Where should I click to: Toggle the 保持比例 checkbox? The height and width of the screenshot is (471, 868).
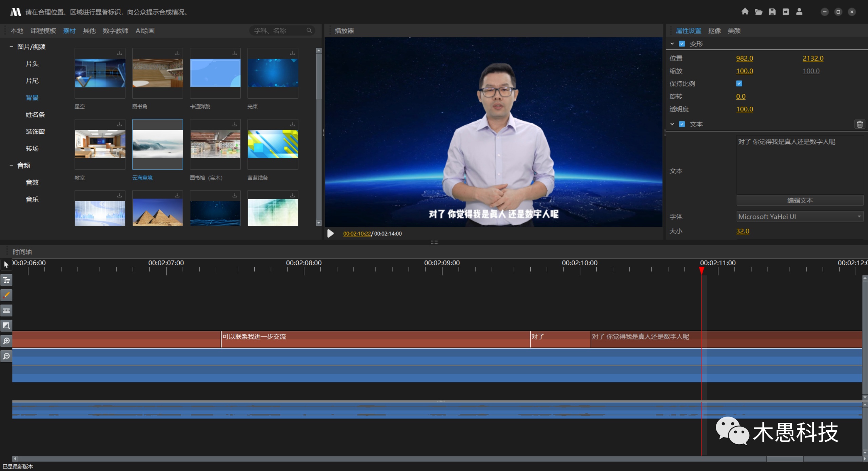coord(739,84)
